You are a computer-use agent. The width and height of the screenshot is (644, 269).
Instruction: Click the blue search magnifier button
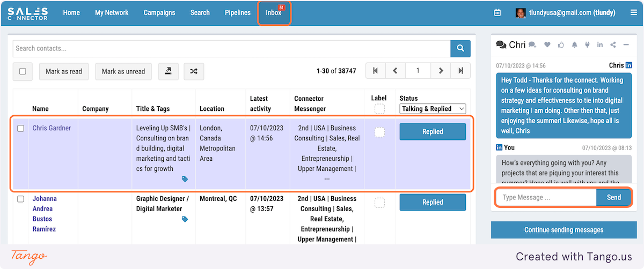coord(460,48)
